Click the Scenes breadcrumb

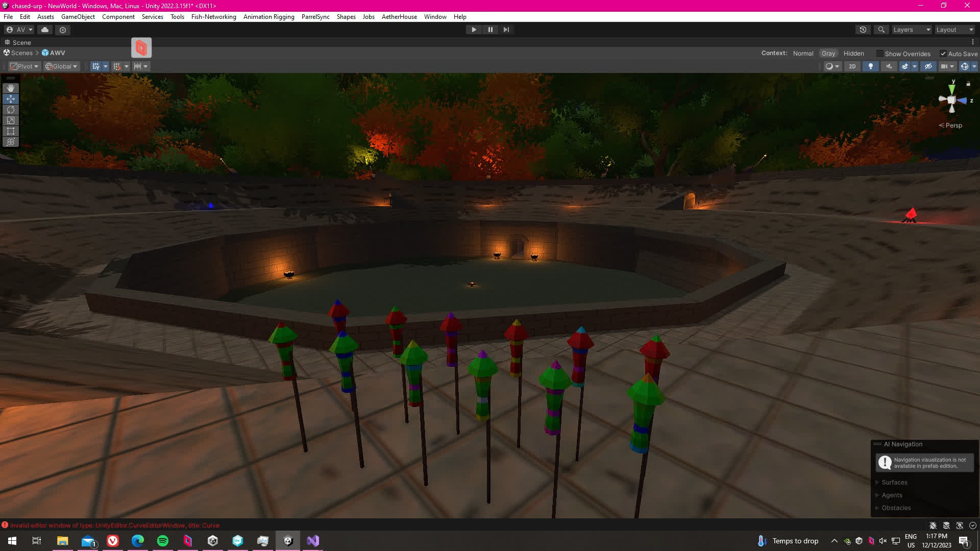21,53
